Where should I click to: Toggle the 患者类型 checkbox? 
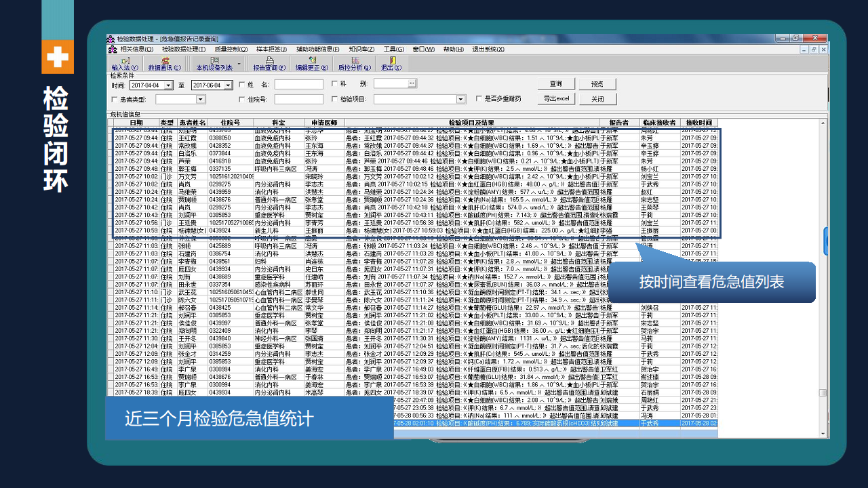pyautogui.click(x=114, y=100)
